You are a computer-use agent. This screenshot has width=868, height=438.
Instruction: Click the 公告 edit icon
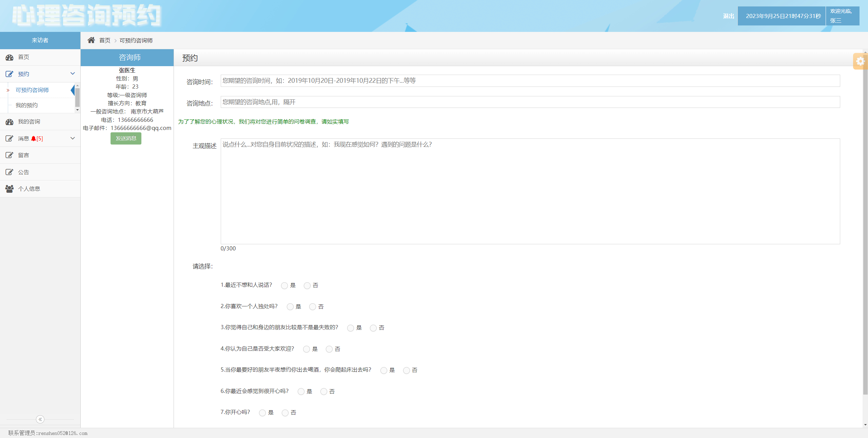pos(9,172)
